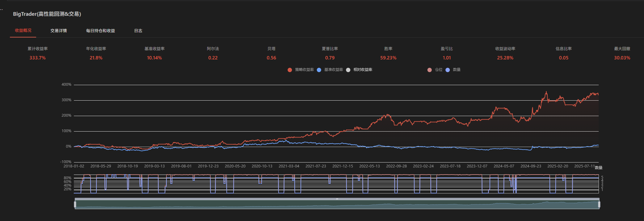Screen dimensions: 644x221
Task: Click the zoom slider's left handle
Action: pos(75,204)
